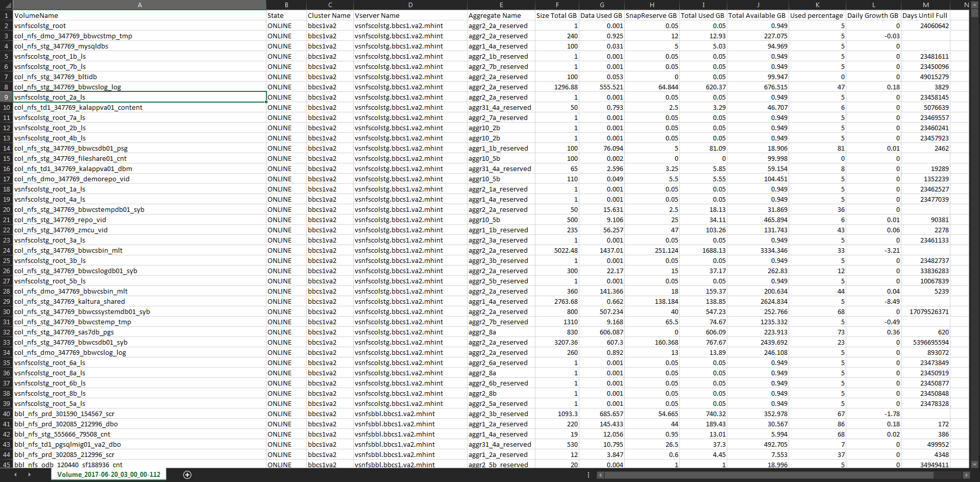The image size is (980, 482).
Task: Click Days Until Full value 5396695594
Action: pyautogui.click(x=925, y=342)
